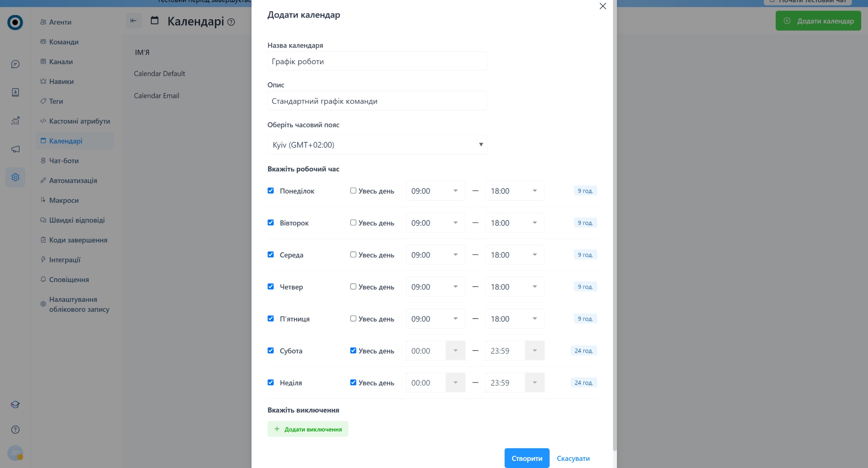Click the Назва календаря input field
Image resolution: width=868 pixels, height=468 pixels.
[377, 61]
